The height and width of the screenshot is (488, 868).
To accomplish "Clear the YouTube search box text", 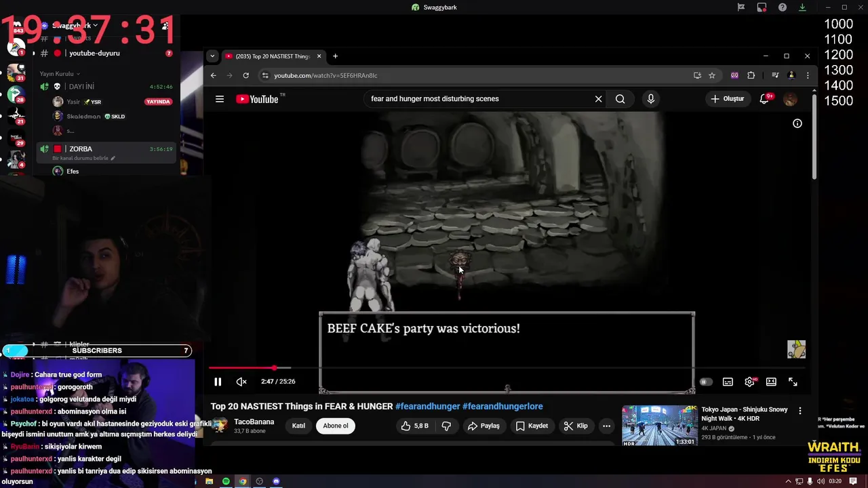I will 598,99.
